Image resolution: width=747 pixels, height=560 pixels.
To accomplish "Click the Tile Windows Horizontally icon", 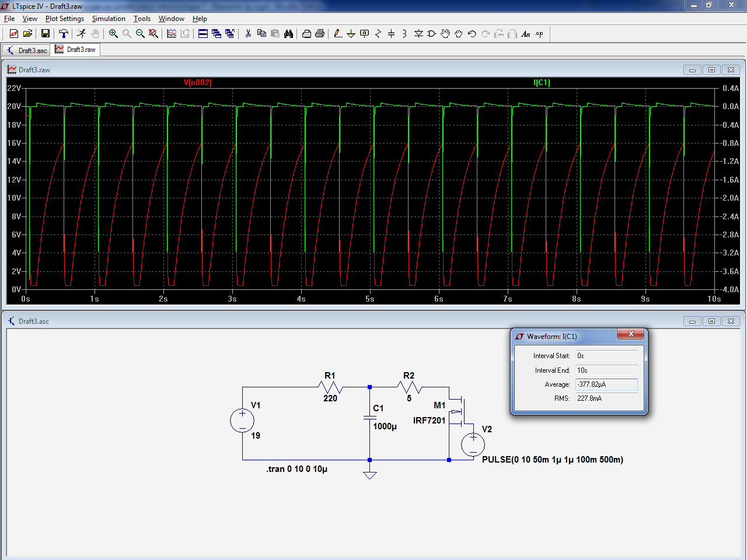I will click(x=203, y=34).
